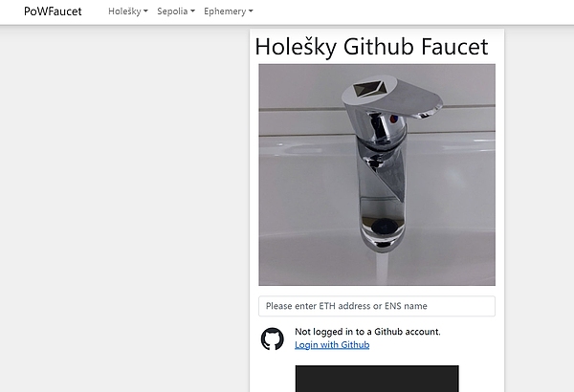The image size is (574, 392).
Task: Click the caret arrow beside Sepolia
Action: [192, 11]
